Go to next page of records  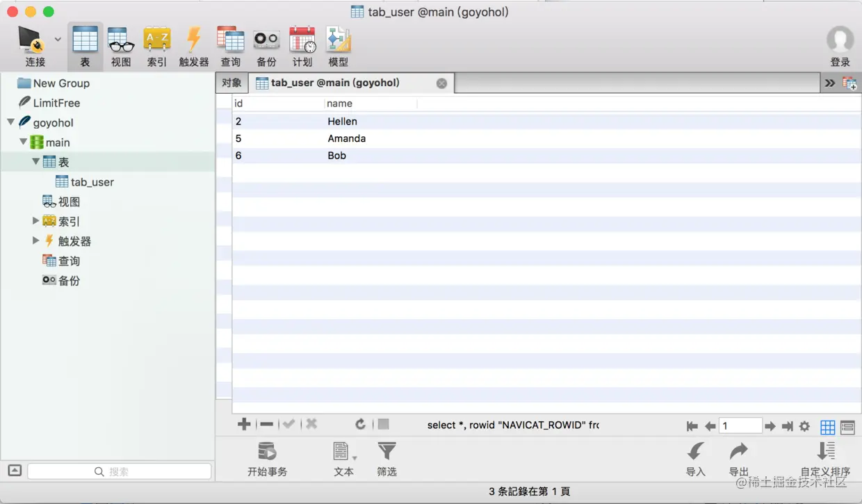[x=770, y=426]
